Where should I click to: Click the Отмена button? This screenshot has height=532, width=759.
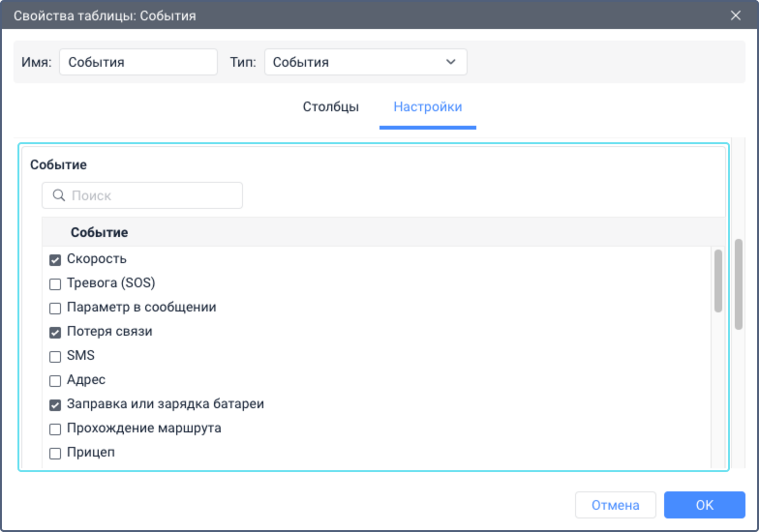(x=616, y=505)
